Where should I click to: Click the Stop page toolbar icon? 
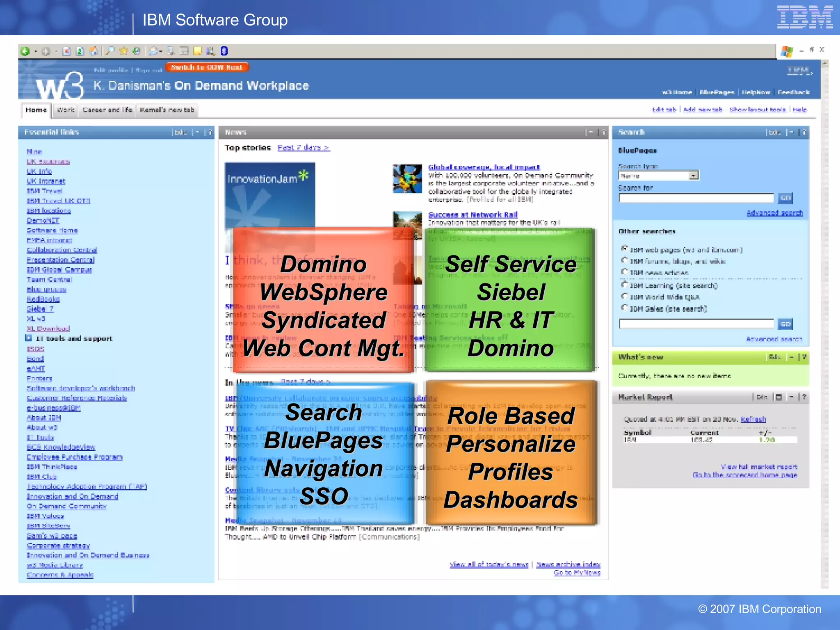[x=66, y=51]
